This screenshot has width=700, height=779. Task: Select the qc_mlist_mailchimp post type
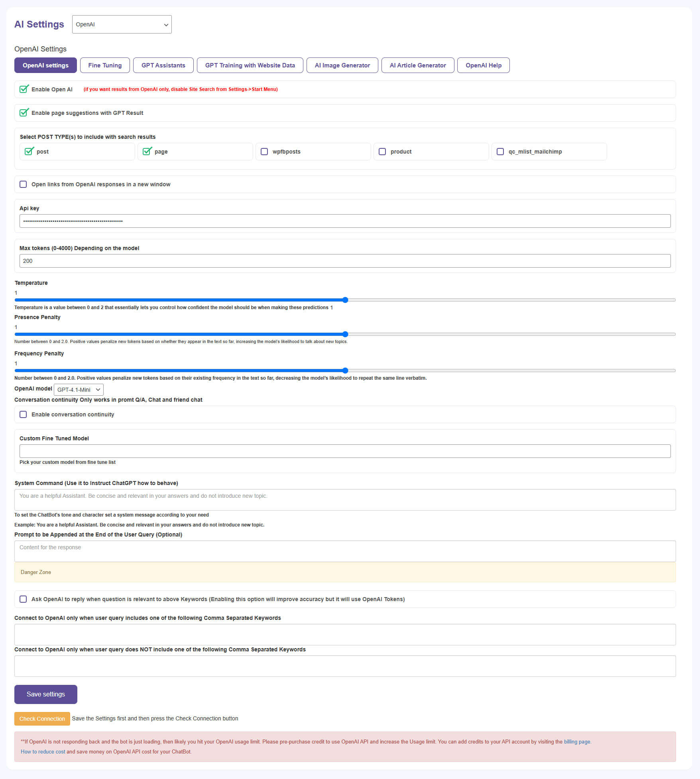pos(501,152)
